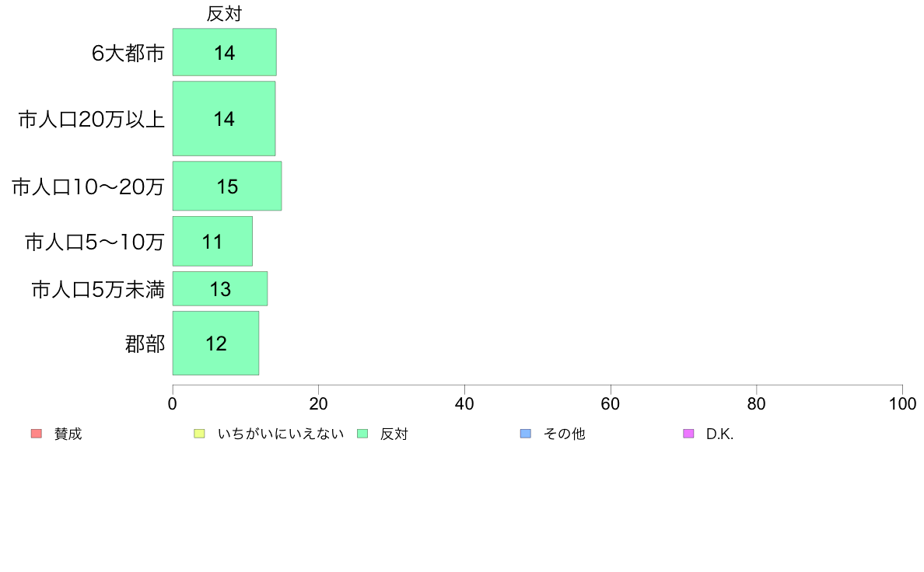Click the D.K. magenta legend swatch
This screenshot has height=572, width=924.
tap(688, 434)
